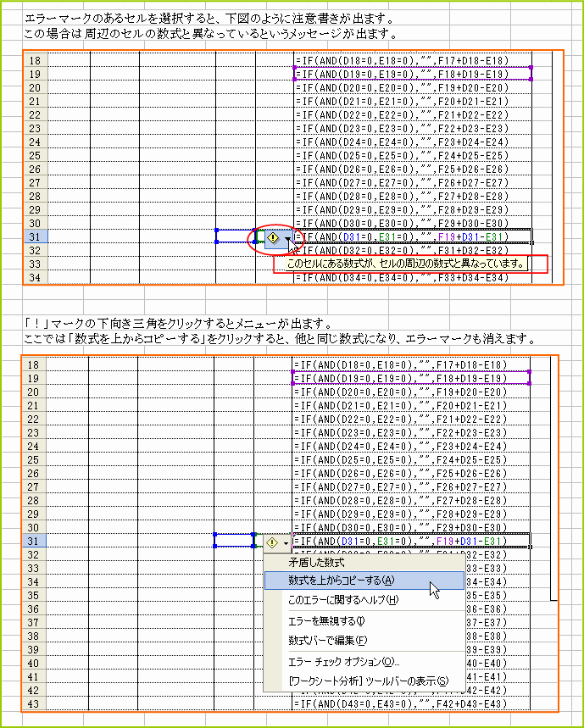Click the F29+D30-E30 formula in the menu screenshot
The width and height of the screenshot is (584, 728).
[411, 527]
